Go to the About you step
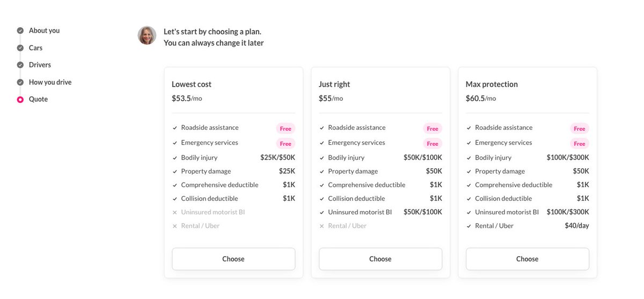Screen dimensions: 644x299 click(x=44, y=31)
